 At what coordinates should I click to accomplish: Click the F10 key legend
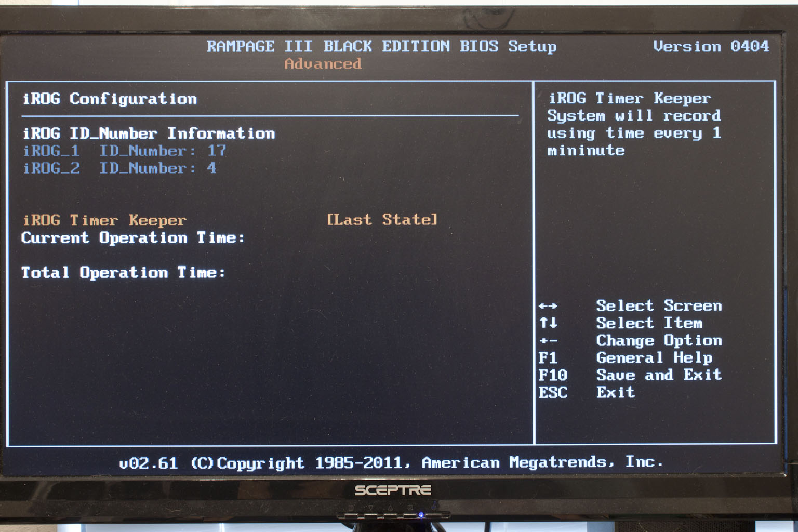(553, 375)
